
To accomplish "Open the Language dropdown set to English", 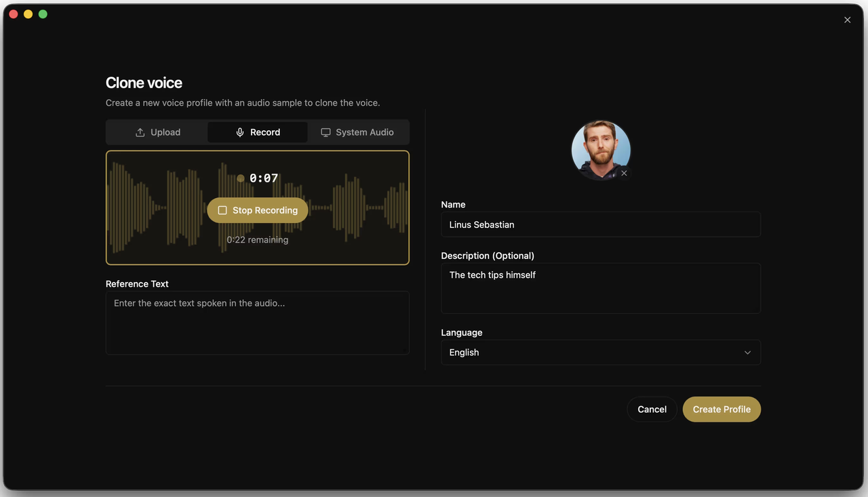I will coord(600,353).
